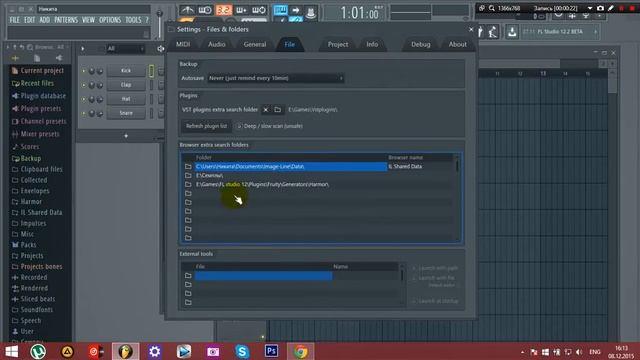Switch to the Audio settings tab
640x360 pixels.
click(217, 44)
